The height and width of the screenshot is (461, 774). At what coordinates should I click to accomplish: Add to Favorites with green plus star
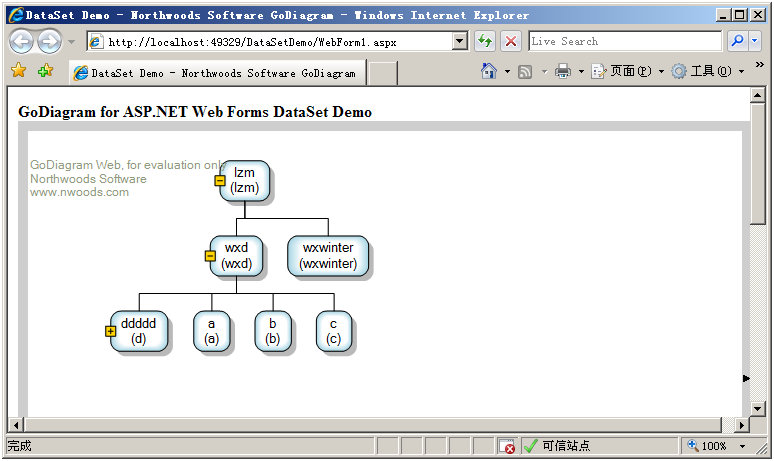coord(45,71)
